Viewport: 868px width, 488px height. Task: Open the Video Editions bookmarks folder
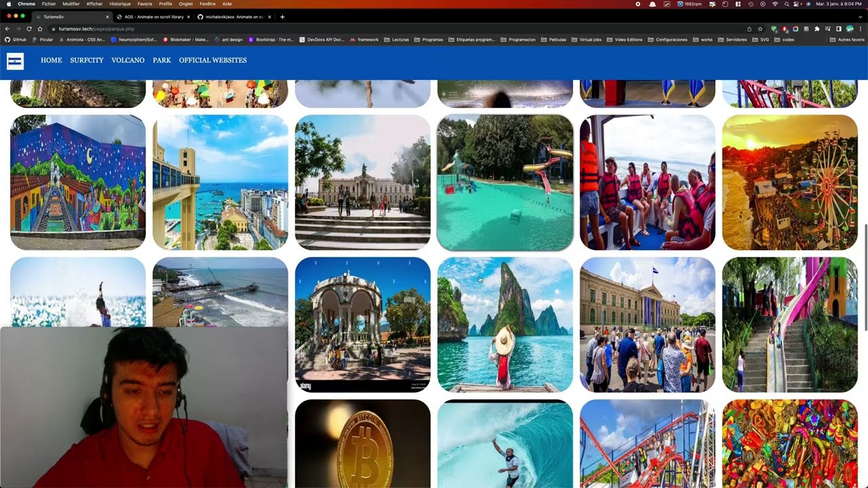tap(625, 39)
